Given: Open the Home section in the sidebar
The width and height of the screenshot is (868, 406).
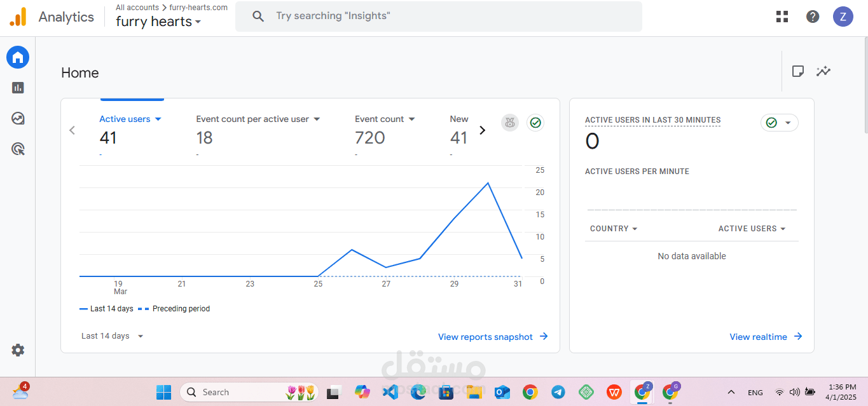Looking at the screenshot, I should (18, 57).
